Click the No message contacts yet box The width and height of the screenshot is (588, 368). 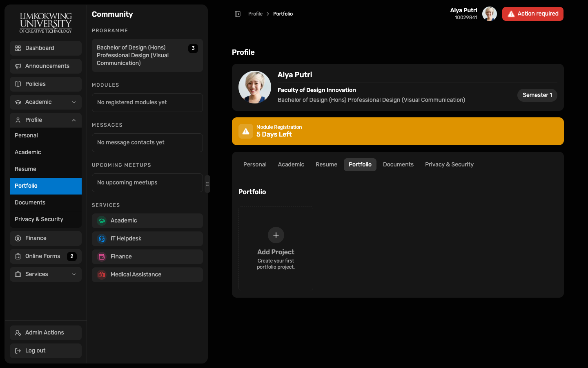(147, 143)
